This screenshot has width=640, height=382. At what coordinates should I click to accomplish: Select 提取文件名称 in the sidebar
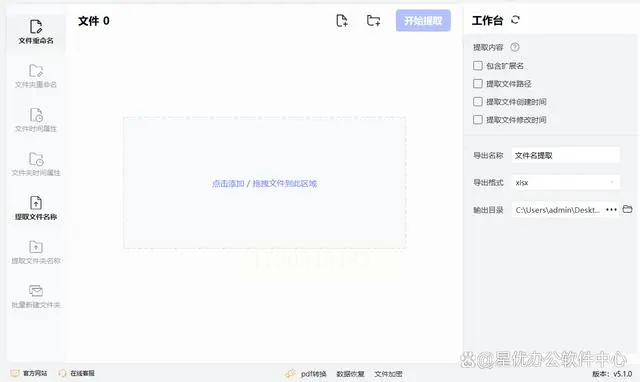click(x=36, y=208)
